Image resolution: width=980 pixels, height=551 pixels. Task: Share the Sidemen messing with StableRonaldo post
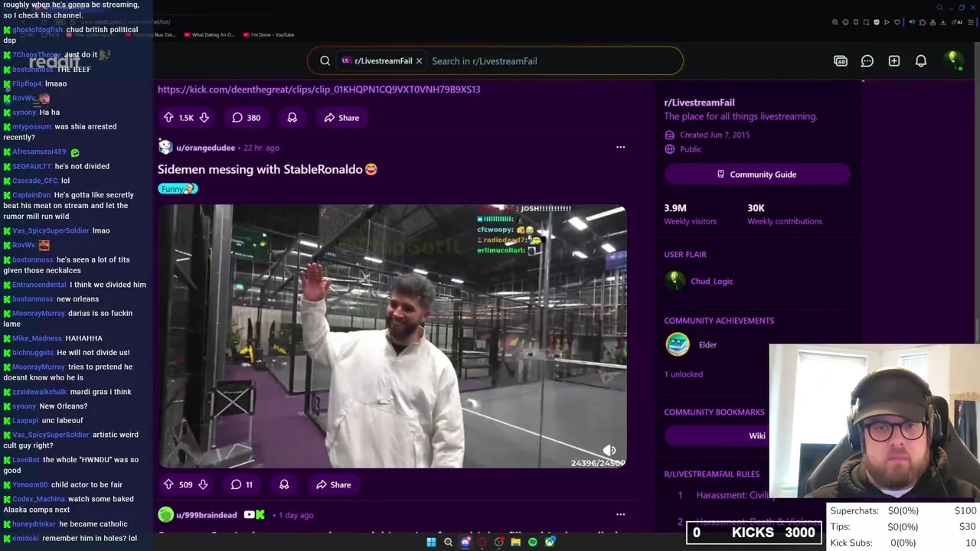[334, 484]
